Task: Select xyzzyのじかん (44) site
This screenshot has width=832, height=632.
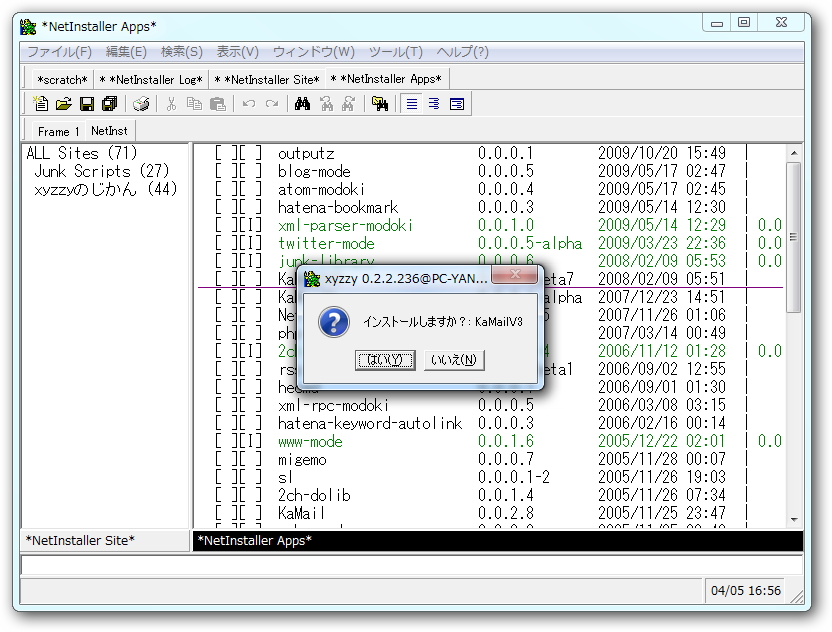Action: click(105, 189)
